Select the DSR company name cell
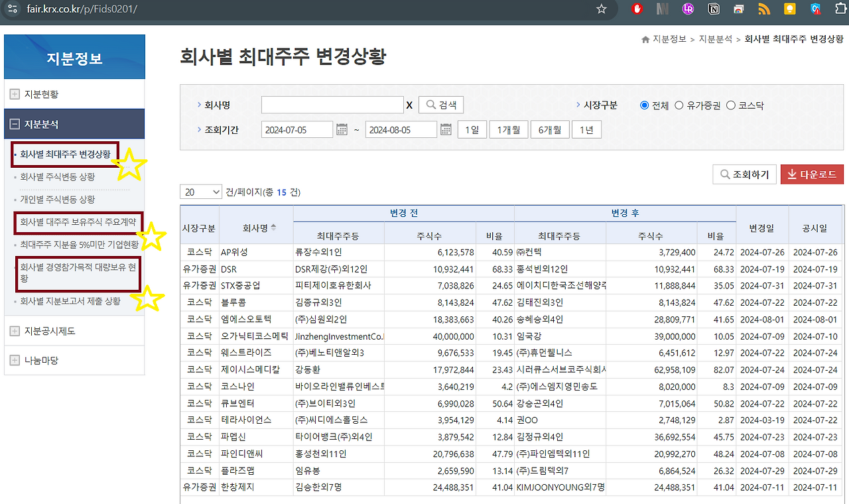The width and height of the screenshot is (849, 504). click(x=256, y=269)
